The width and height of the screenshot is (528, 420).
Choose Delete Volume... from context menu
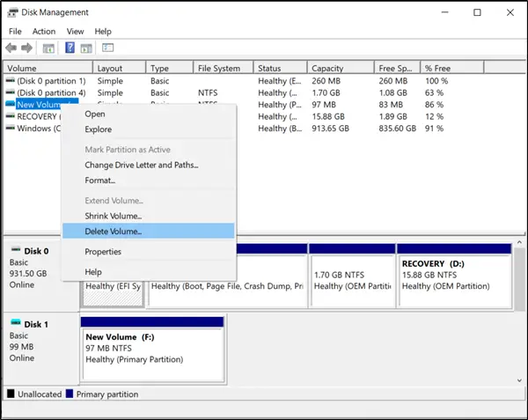[113, 231]
